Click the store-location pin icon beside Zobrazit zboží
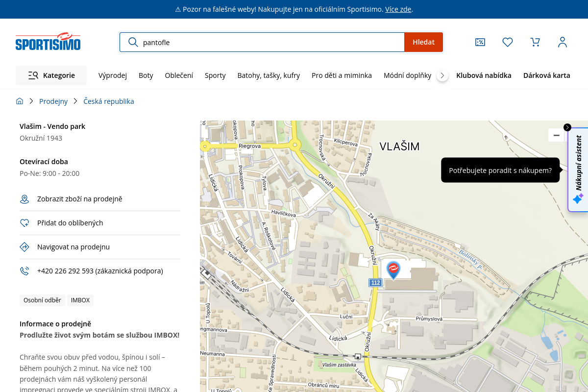The height and width of the screenshot is (392, 588). click(x=24, y=199)
